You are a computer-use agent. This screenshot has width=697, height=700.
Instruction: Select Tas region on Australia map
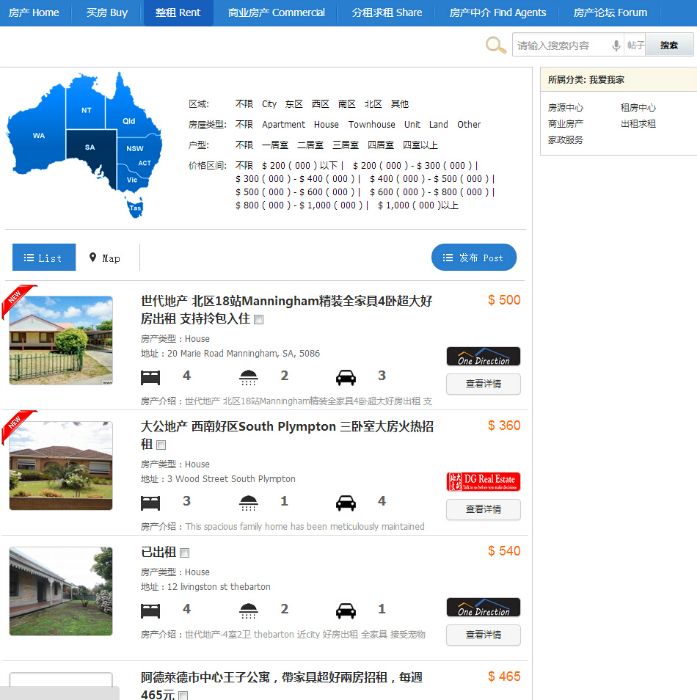[135, 208]
